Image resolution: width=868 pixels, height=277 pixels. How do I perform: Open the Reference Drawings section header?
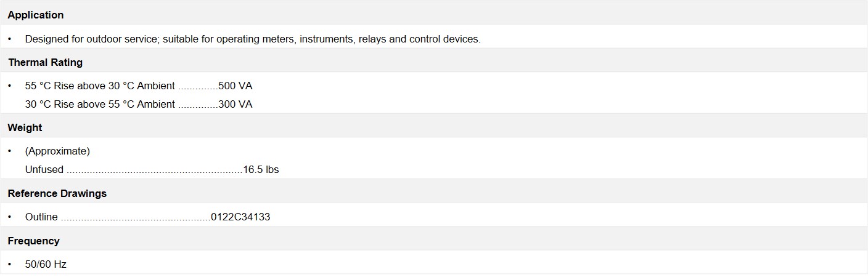(x=57, y=193)
